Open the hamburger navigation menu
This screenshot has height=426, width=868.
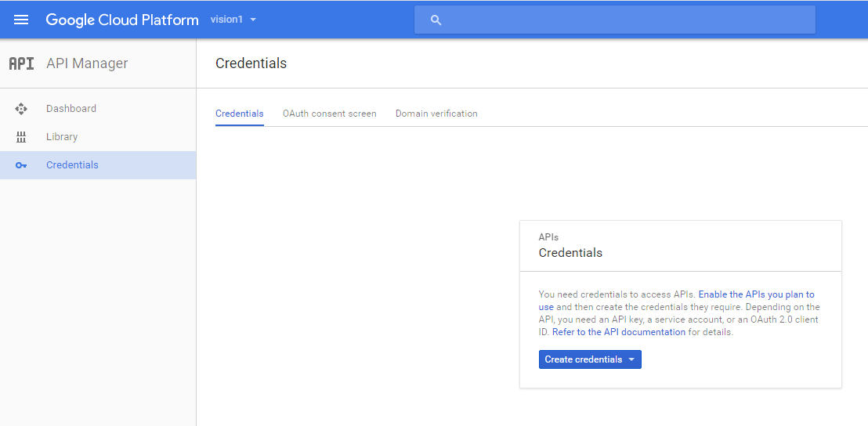point(21,20)
